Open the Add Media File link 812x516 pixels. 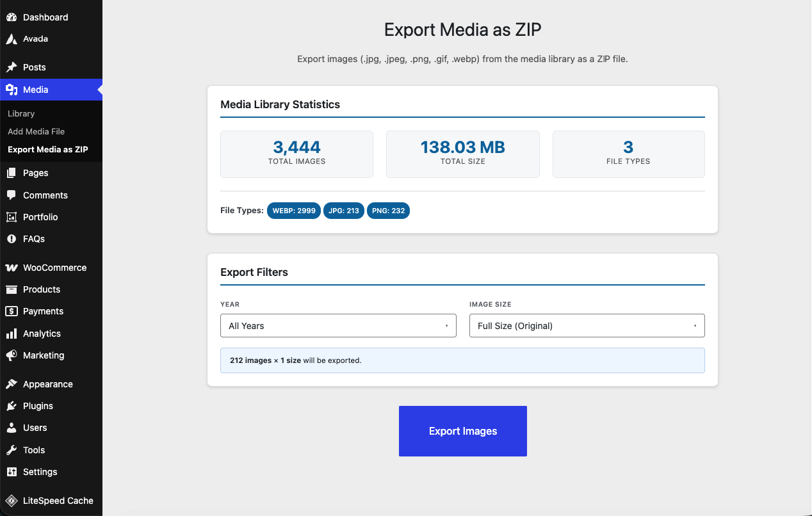[37, 131]
